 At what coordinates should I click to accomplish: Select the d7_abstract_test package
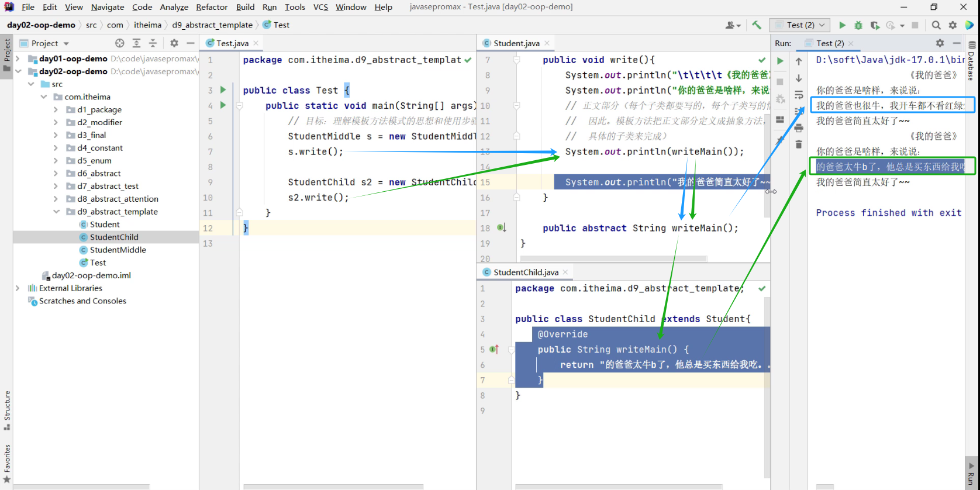[108, 187]
